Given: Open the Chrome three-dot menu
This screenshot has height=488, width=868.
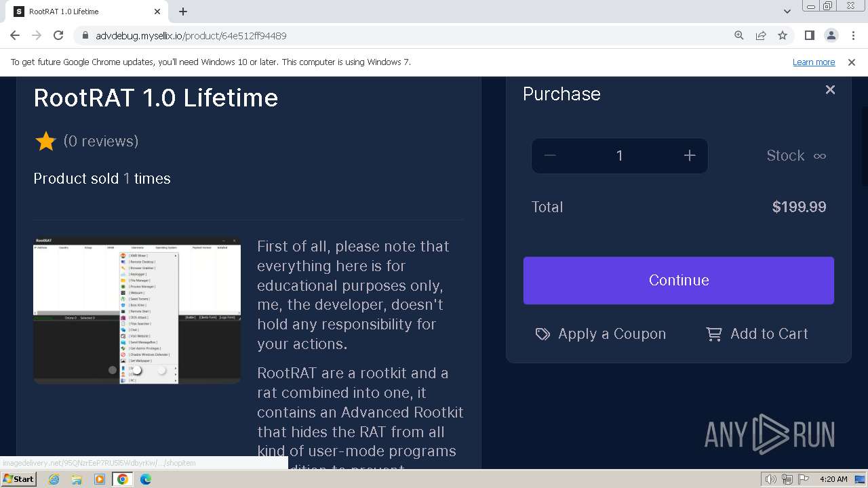Looking at the screenshot, I should click(x=852, y=35).
